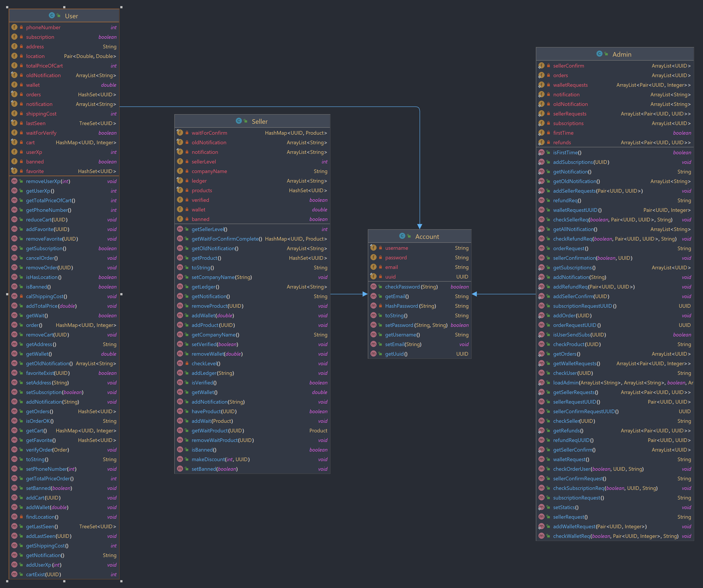Click the class icon in User header

click(52, 15)
